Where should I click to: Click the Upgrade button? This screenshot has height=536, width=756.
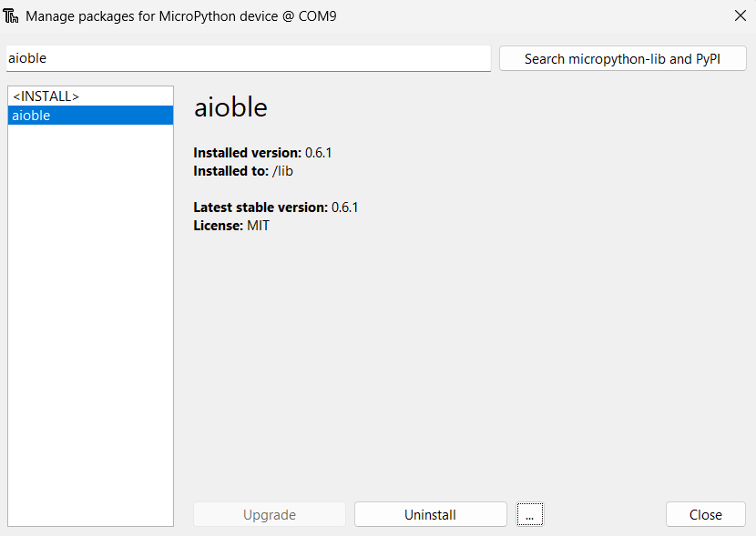(x=270, y=514)
